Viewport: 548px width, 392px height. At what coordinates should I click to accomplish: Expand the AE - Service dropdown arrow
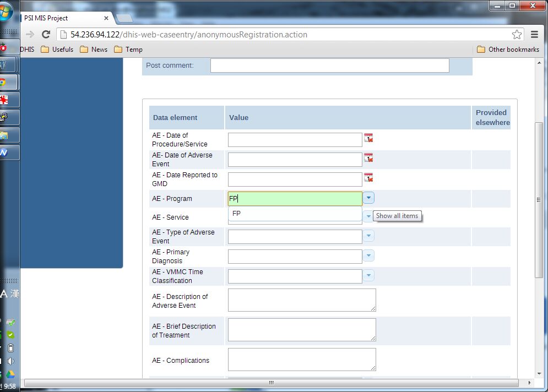pyautogui.click(x=368, y=216)
